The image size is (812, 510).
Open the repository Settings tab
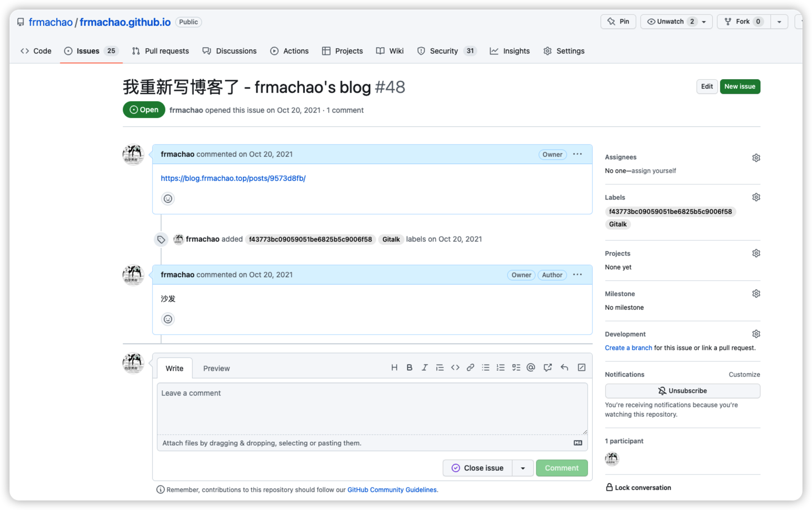point(564,51)
